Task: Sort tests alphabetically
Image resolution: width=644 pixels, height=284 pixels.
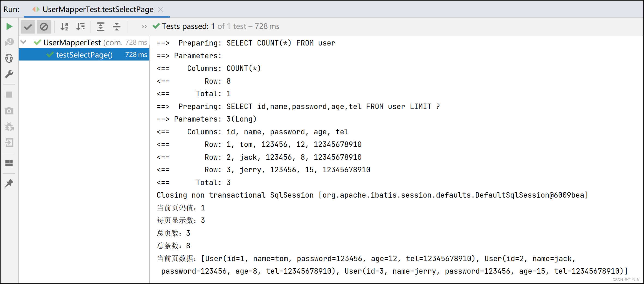Action: coord(64,27)
